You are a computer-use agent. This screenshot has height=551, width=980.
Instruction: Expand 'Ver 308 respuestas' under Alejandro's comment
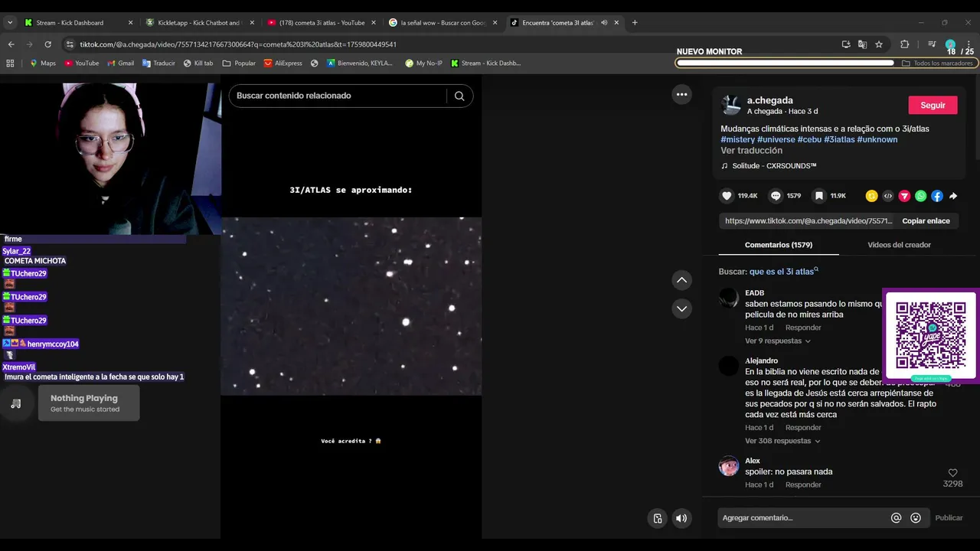point(783,442)
